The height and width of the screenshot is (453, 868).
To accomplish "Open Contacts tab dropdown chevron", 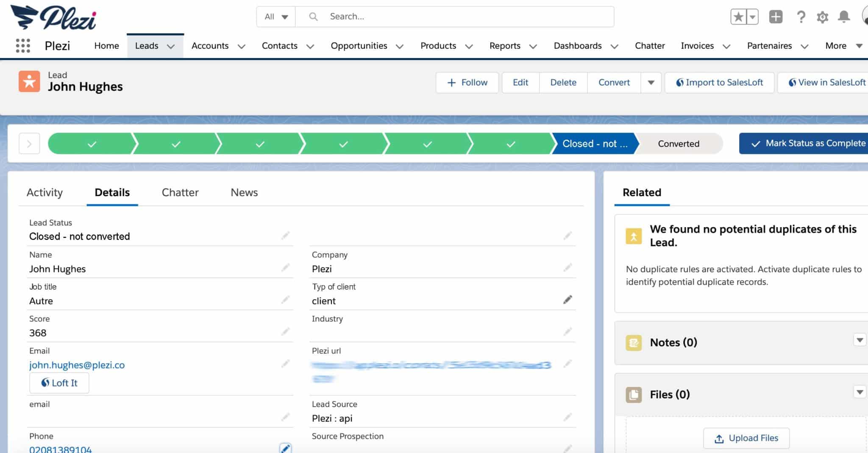I will pyautogui.click(x=310, y=47).
